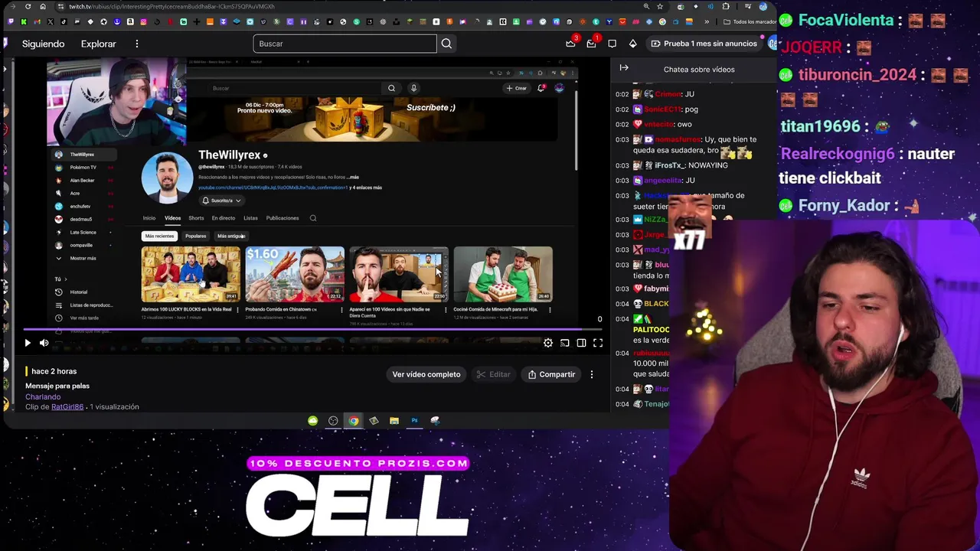Viewport: 980px width, 551px height.
Task: Open ...más channel description expander
Action: point(352,178)
